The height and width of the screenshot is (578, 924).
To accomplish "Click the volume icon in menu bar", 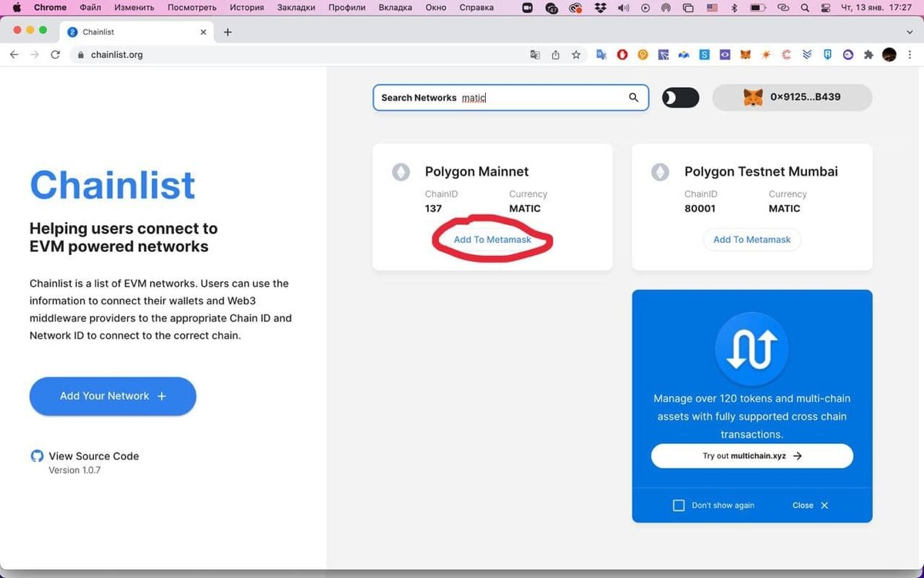I will coord(624,8).
